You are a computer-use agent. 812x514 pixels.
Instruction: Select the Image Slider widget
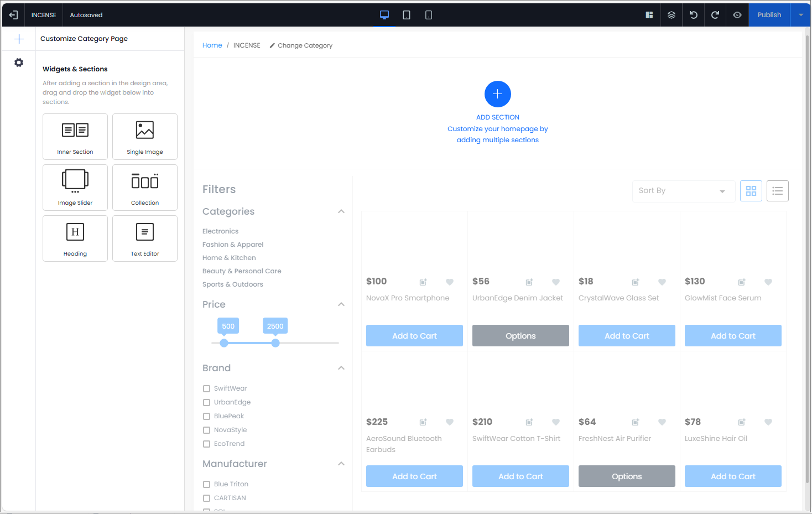tap(75, 188)
